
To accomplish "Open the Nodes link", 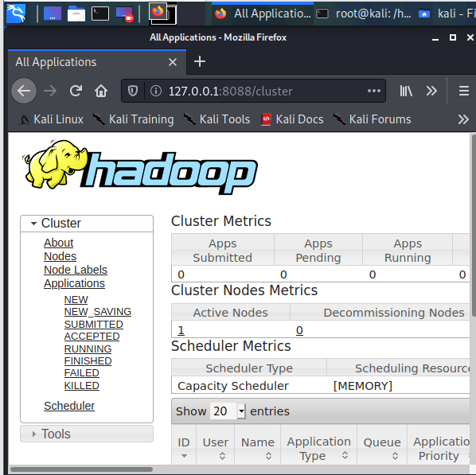I will pyautogui.click(x=60, y=256).
